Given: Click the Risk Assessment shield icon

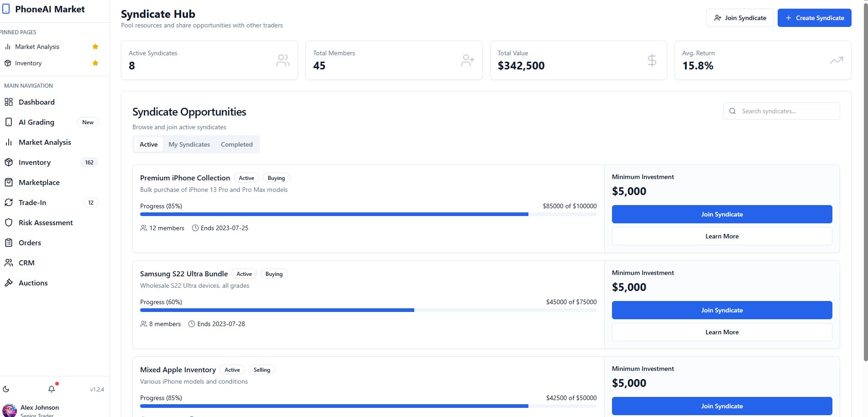Looking at the screenshot, I should (x=9, y=222).
